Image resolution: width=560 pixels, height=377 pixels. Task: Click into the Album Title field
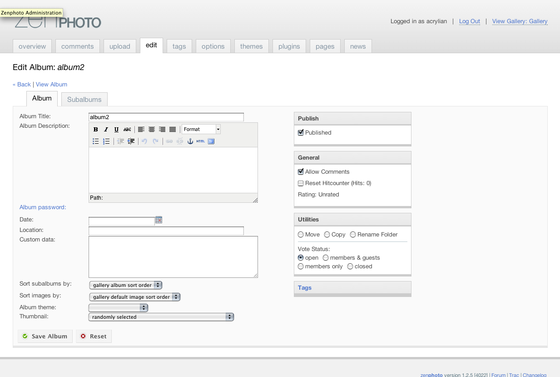[x=166, y=117]
